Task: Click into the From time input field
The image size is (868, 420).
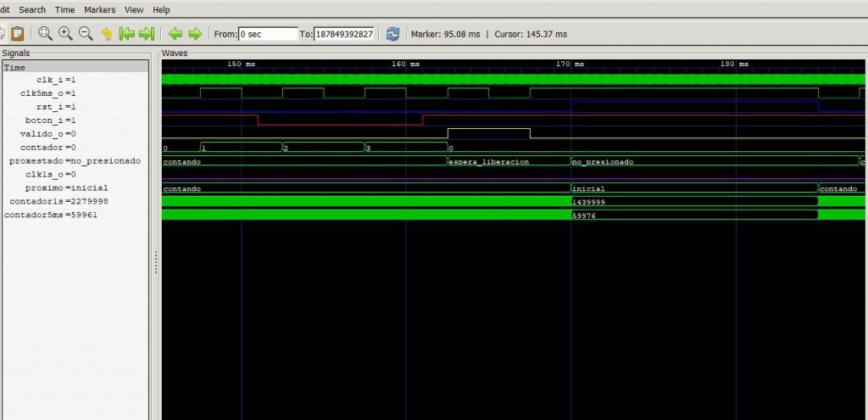Action: 268,34
